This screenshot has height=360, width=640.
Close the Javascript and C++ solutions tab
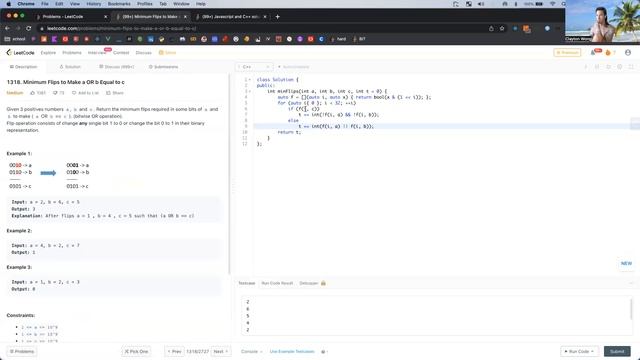tap(265, 17)
